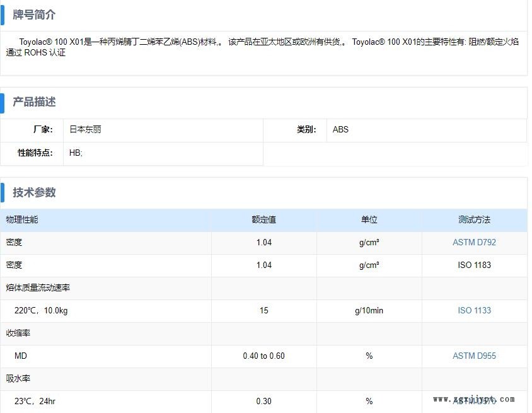Click g/cm³ unit in the ISO 1183 row
Viewport: 532px width, 413px height.
[369, 265]
